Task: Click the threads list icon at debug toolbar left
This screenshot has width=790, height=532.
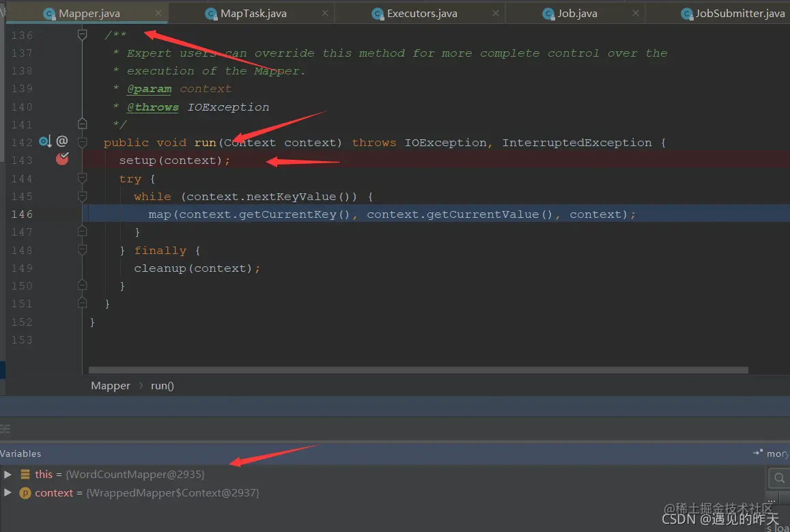Action: (x=5, y=429)
